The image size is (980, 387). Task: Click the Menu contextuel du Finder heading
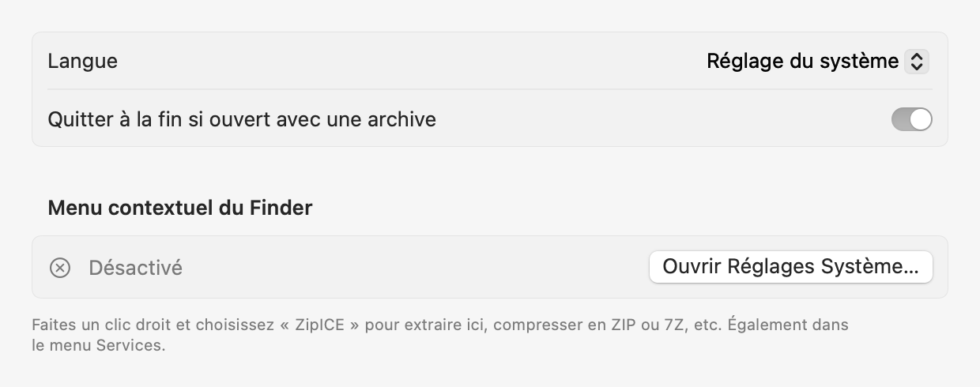pyautogui.click(x=180, y=208)
